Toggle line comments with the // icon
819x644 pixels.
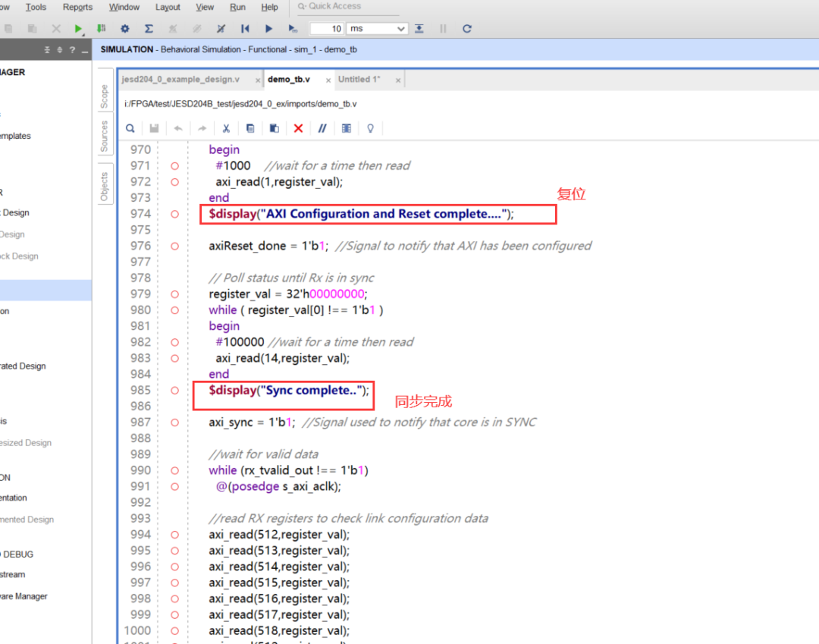click(322, 128)
